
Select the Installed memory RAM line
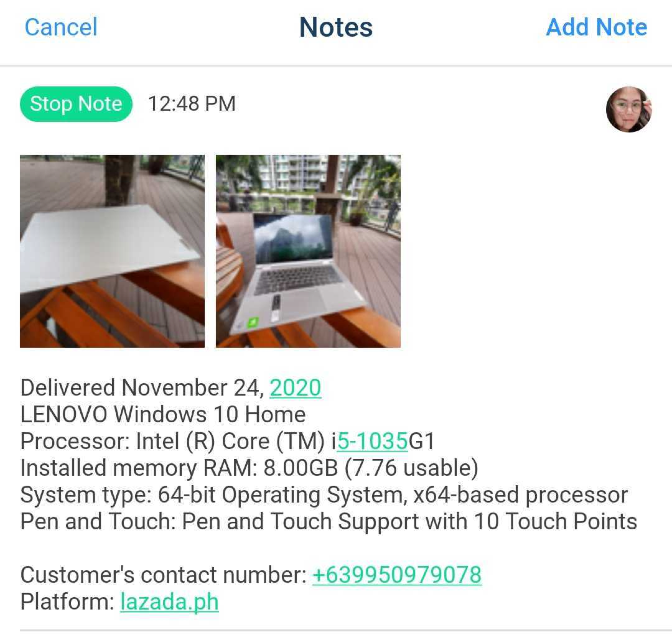(x=249, y=467)
